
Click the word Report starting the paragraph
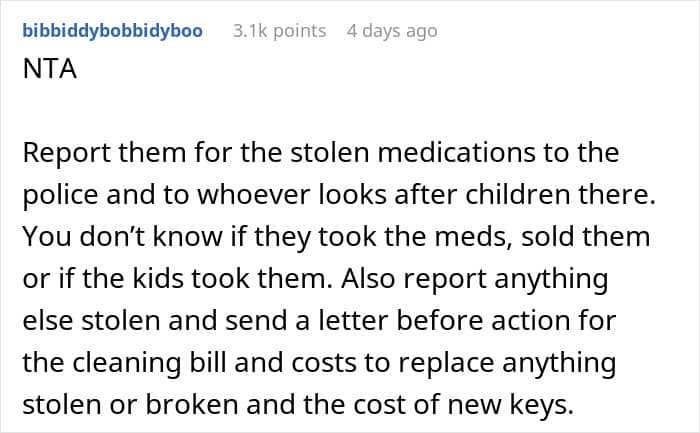tap(67, 153)
